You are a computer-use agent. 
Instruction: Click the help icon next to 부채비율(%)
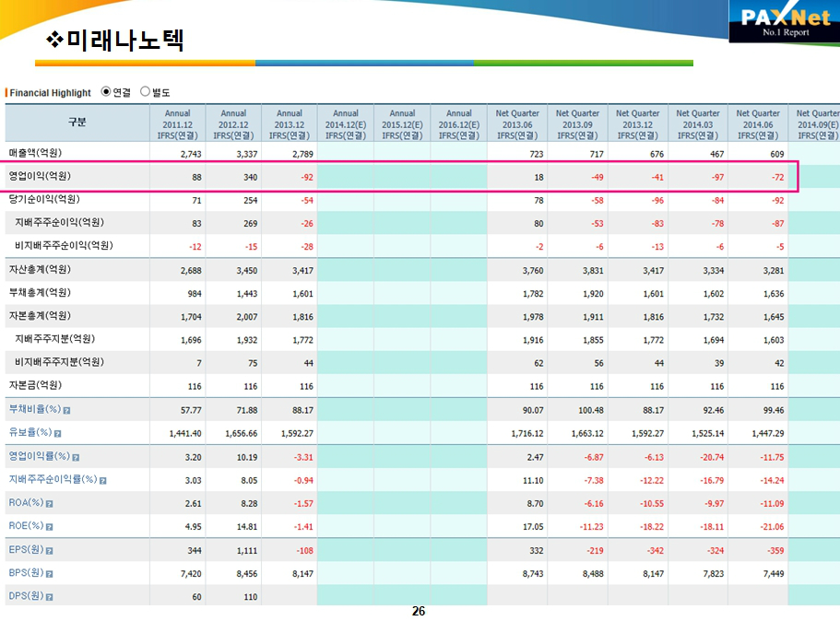pos(66,410)
